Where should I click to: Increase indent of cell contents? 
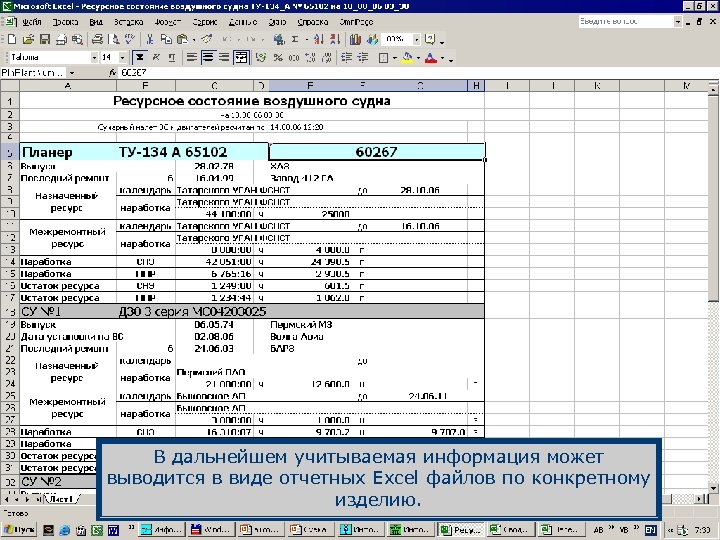(363, 58)
